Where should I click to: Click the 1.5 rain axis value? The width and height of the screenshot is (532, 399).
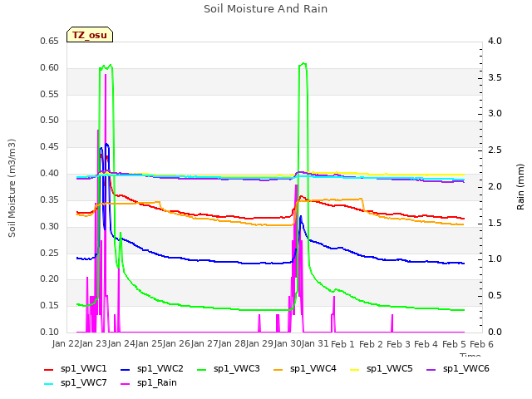[495, 224]
